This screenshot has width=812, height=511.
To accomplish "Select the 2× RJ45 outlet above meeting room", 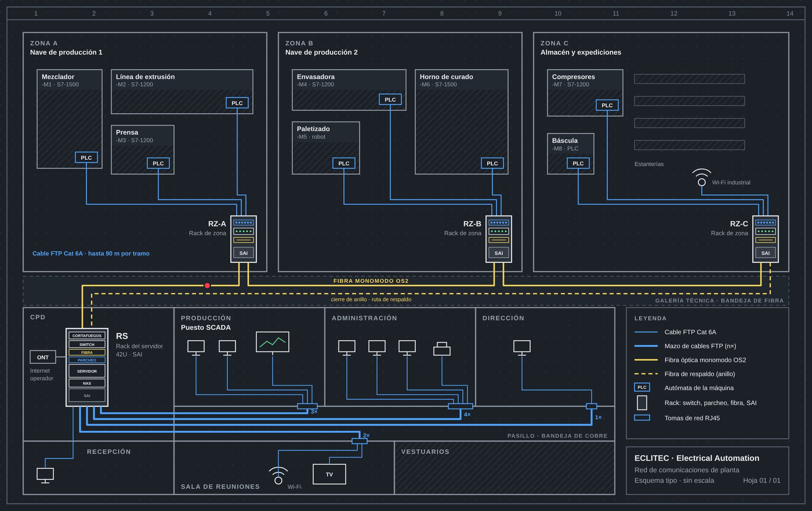I will [359, 441].
